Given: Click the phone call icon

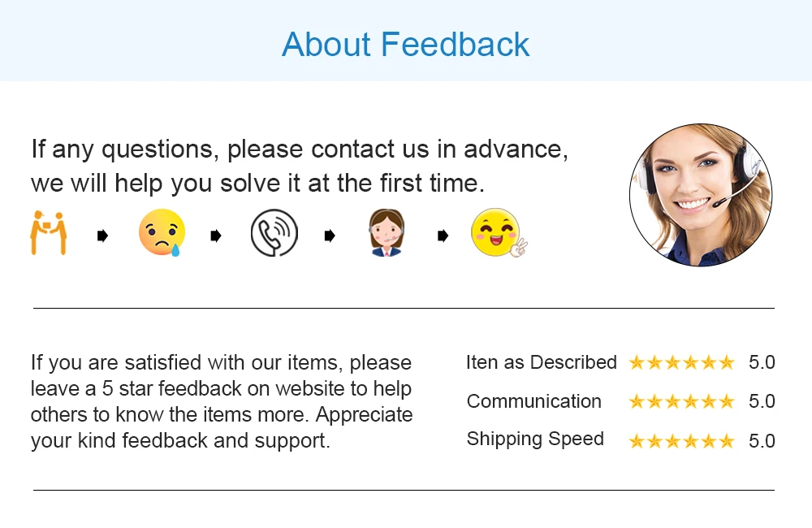Looking at the screenshot, I should (274, 232).
